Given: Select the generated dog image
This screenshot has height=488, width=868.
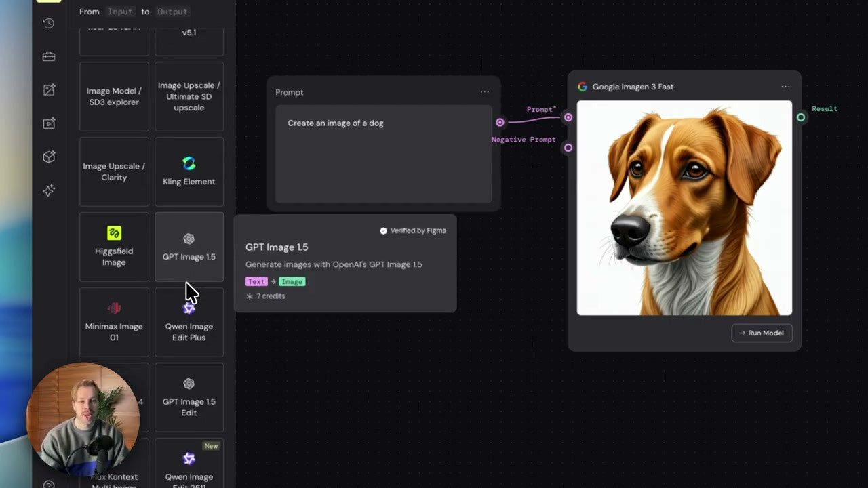Looking at the screenshot, I should (x=684, y=208).
